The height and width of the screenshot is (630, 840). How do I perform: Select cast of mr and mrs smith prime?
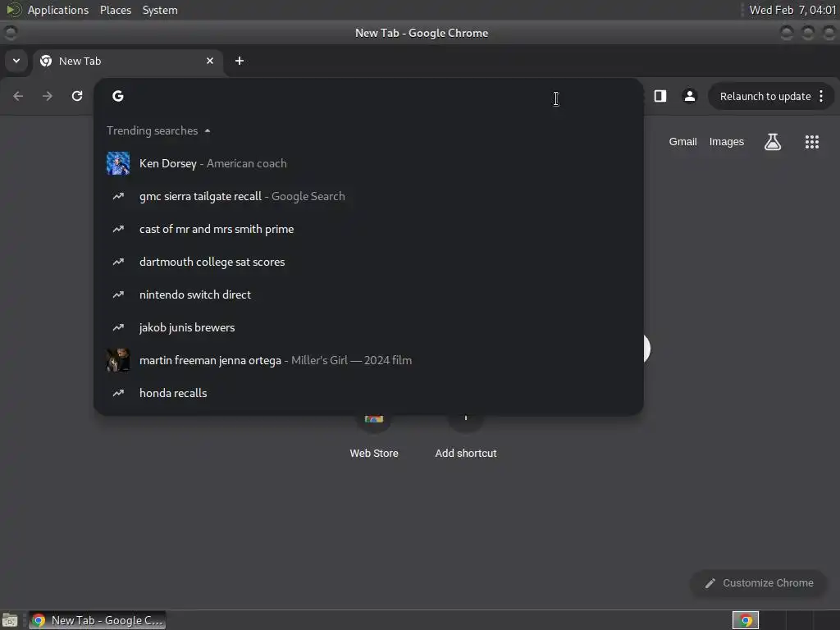[x=368, y=229]
